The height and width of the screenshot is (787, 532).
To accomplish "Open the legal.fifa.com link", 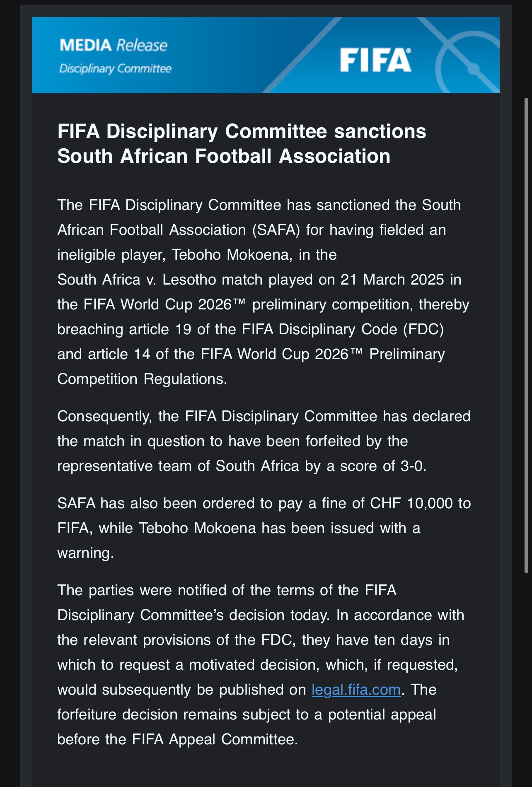I will coord(356,690).
